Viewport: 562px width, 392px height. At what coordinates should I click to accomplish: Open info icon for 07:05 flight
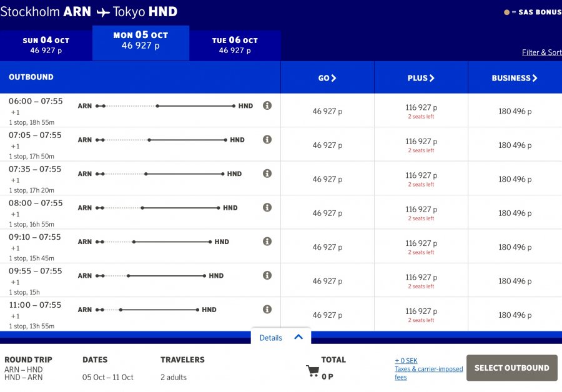(x=267, y=139)
